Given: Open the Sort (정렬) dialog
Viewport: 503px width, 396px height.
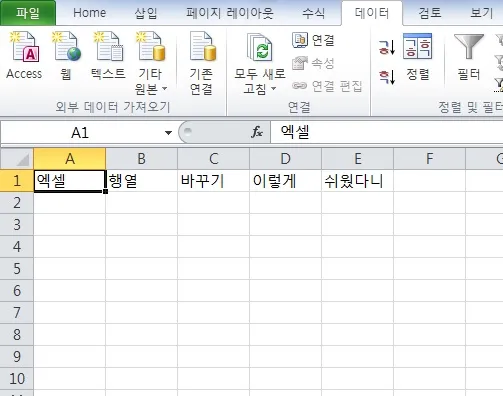Looking at the screenshot, I should pyautogui.click(x=418, y=57).
